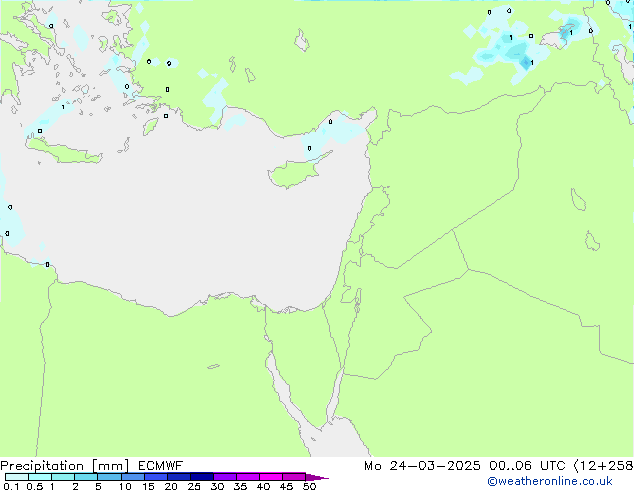Select the '20' legend scale label
This screenshot has width=634, height=490.
click(171, 486)
